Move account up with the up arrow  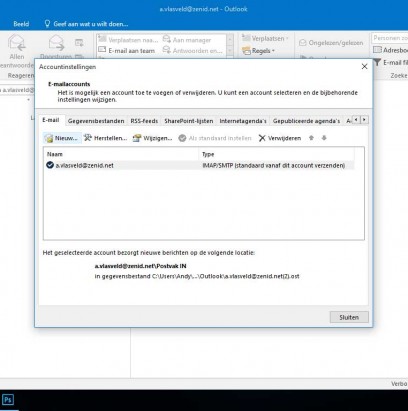coord(311,138)
